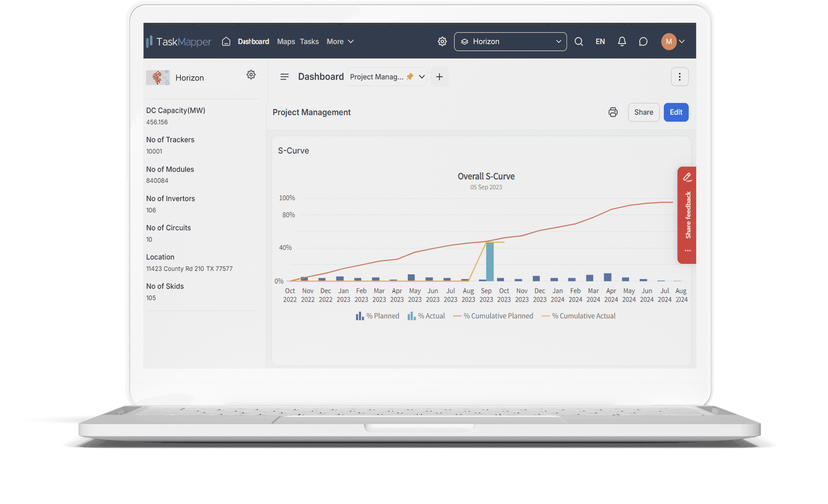Click the Horizon project thumbnail image

pyautogui.click(x=158, y=78)
